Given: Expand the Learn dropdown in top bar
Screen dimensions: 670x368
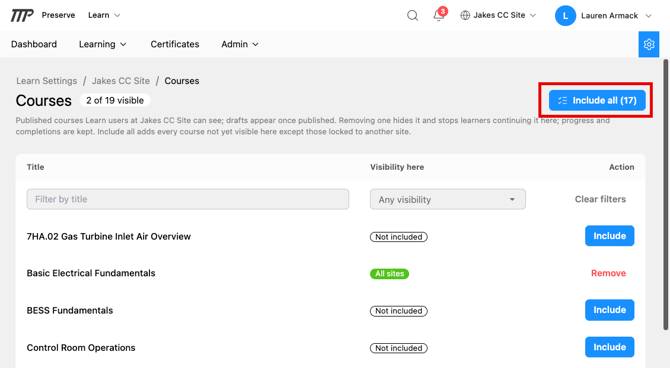Looking at the screenshot, I should pos(104,15).
